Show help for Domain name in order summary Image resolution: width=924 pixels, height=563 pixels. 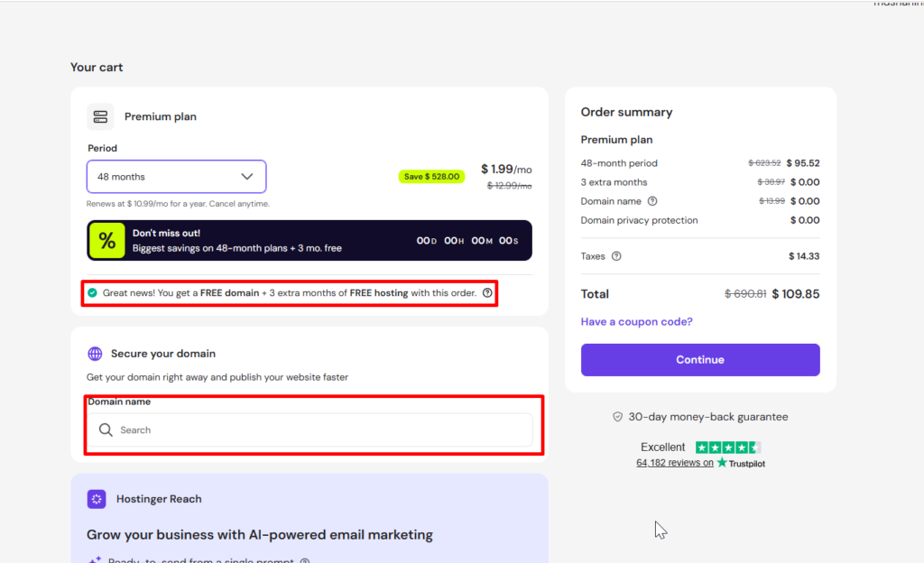(652, 201)
